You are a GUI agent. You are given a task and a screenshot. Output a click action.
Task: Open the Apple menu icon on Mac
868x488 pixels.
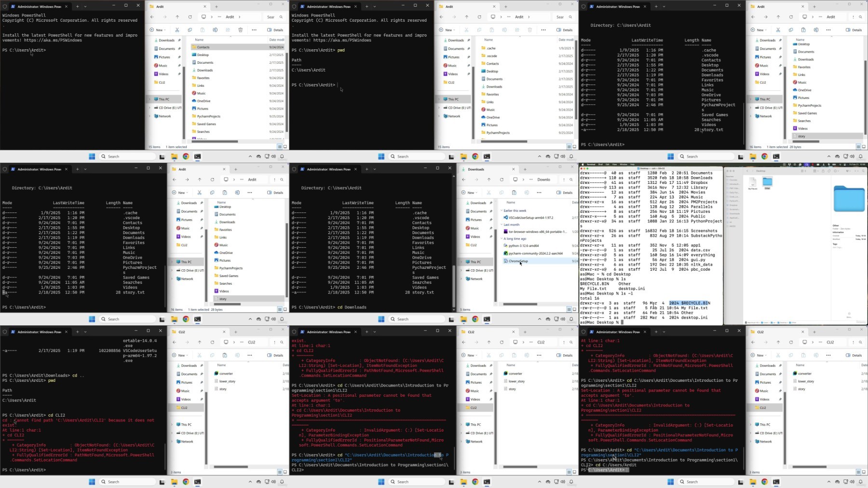(582, 165)
